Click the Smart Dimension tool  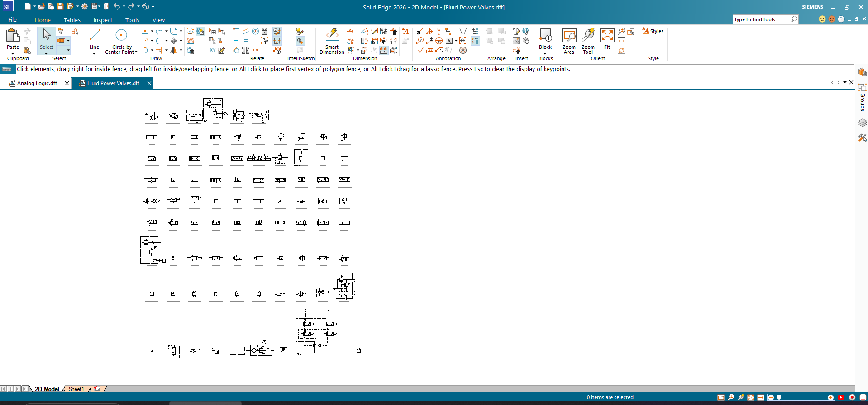332,41
